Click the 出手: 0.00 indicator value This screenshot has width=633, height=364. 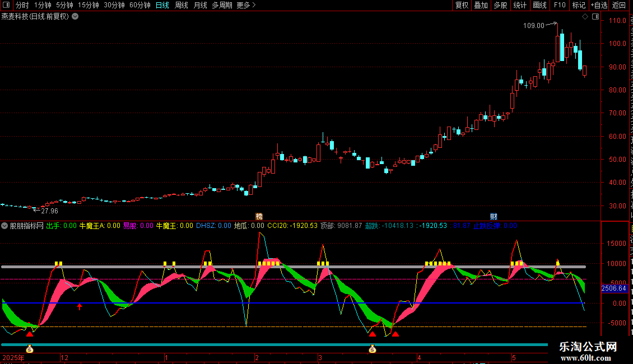click(62, 226)
